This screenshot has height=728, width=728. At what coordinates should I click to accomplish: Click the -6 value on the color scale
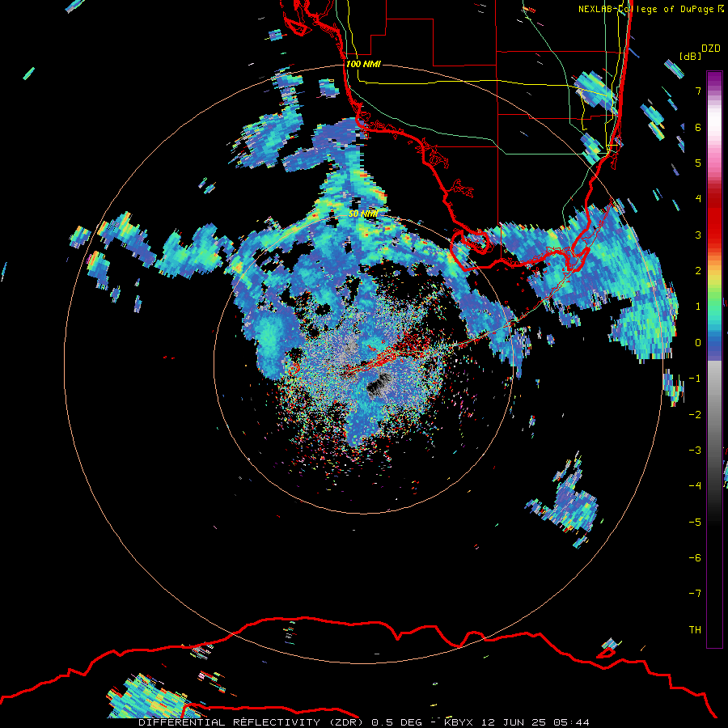pos(695,558)
